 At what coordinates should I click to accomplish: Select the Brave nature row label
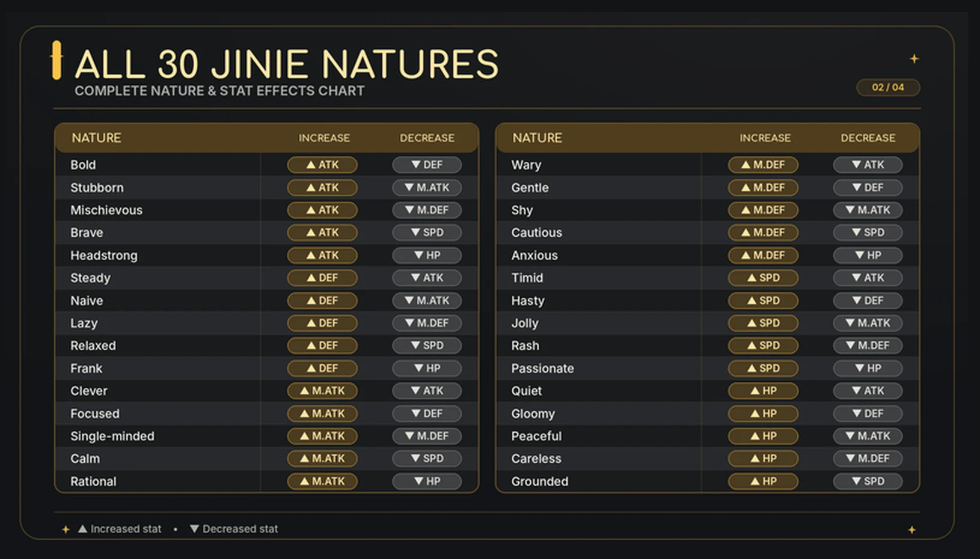87,233
